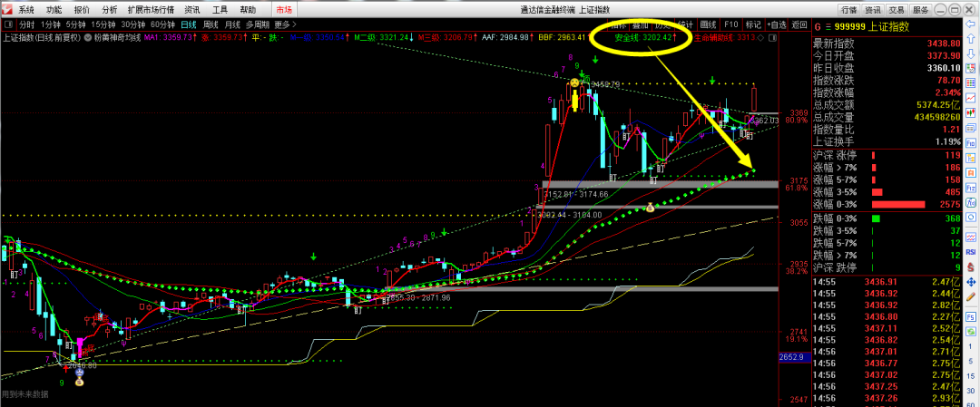Select the 日线 daily period tab
980x407 pixels.
[x=188, y=25]
